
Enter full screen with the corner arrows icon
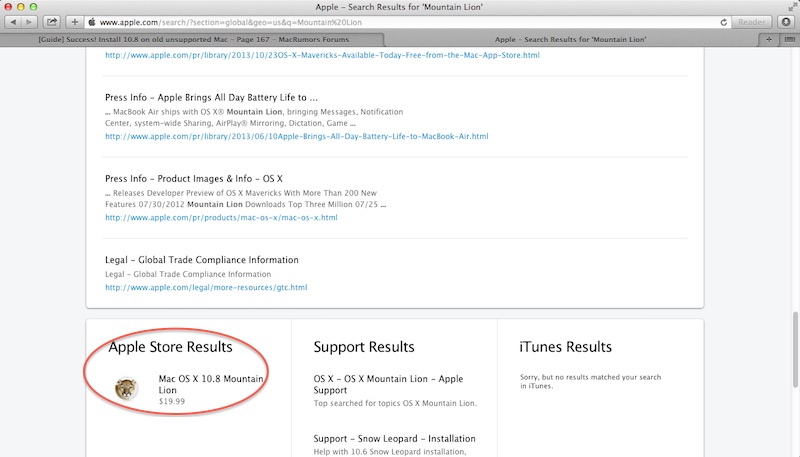[792, 6]
